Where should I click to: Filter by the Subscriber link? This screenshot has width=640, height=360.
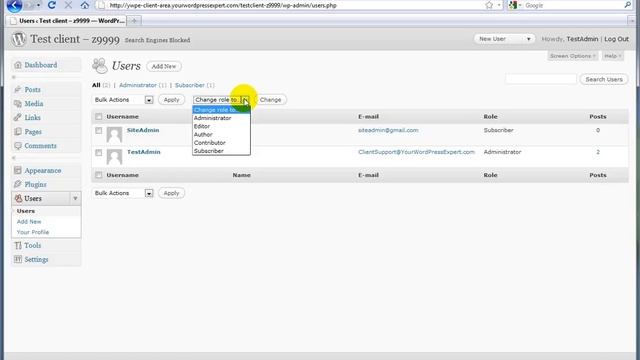pyautogui.click(x=190, y=85)
